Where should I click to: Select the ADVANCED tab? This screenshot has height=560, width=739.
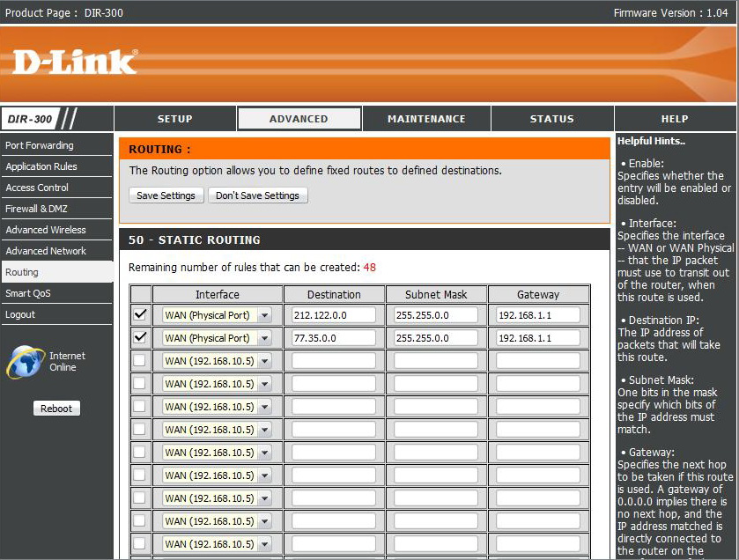pyautogui.click(x=299, y=119)
